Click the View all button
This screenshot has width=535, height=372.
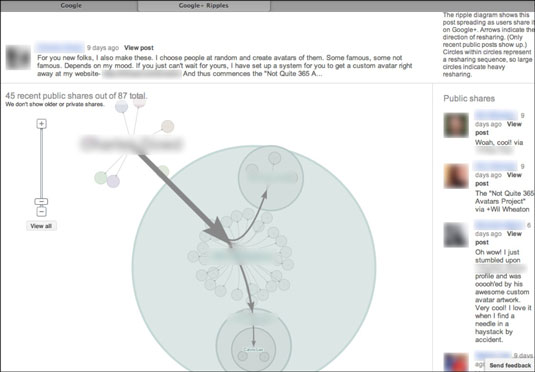(x=41, y=226)
